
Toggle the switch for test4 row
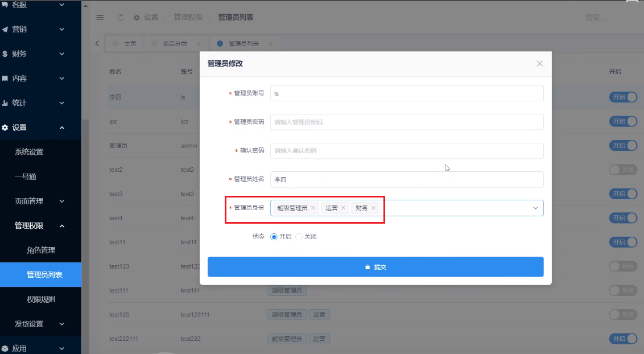(623, 217)
